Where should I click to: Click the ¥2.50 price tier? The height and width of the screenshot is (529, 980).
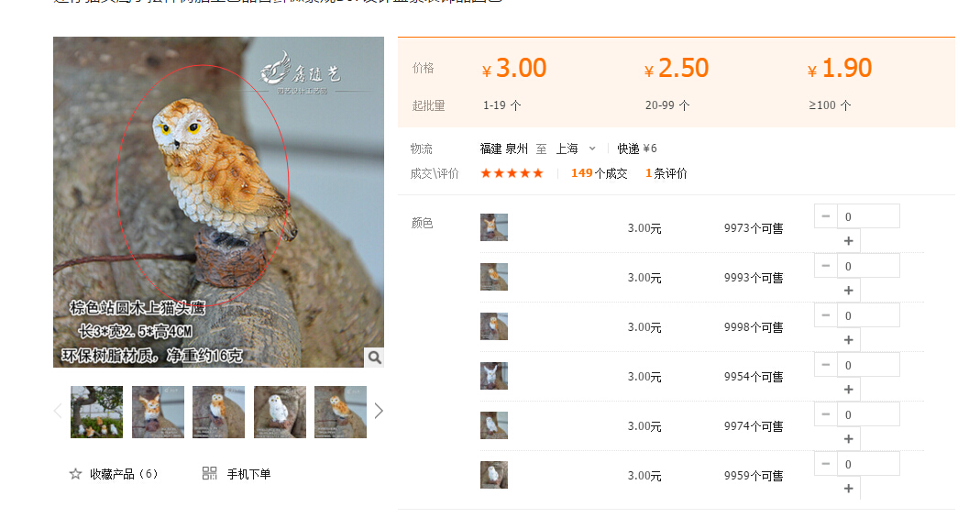(677, 68)
